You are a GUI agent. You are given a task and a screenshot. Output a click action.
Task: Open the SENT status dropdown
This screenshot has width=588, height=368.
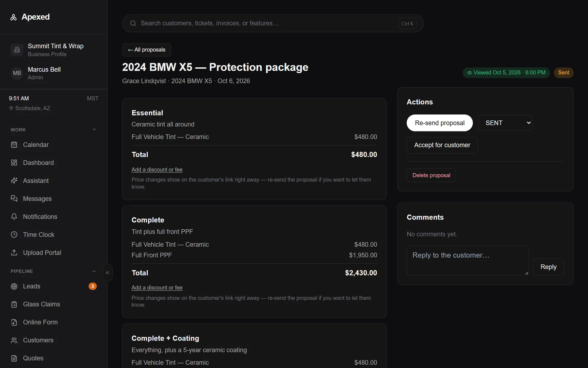tap(505, 123)
